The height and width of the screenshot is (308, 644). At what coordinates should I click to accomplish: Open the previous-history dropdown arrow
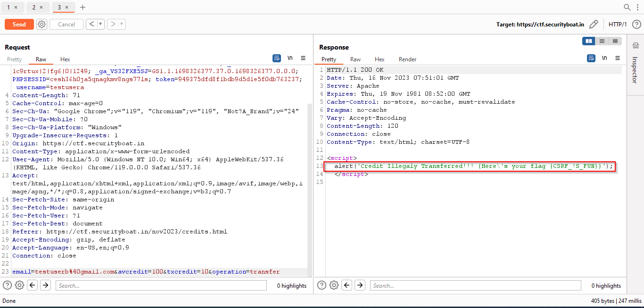tap(101, 24)
